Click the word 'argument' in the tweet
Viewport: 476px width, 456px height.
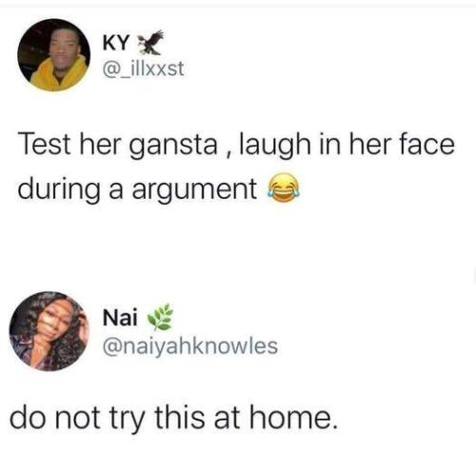(x=194, y=191)
